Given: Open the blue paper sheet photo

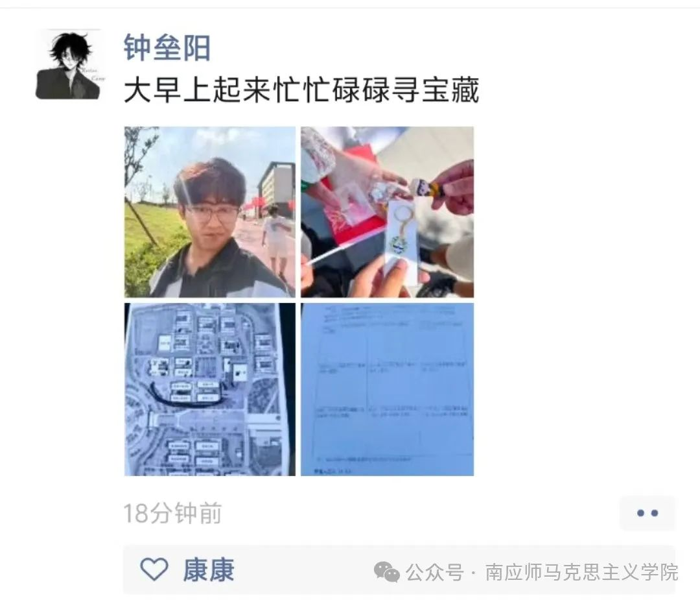Looking at the screenshot, I should 387,390.
